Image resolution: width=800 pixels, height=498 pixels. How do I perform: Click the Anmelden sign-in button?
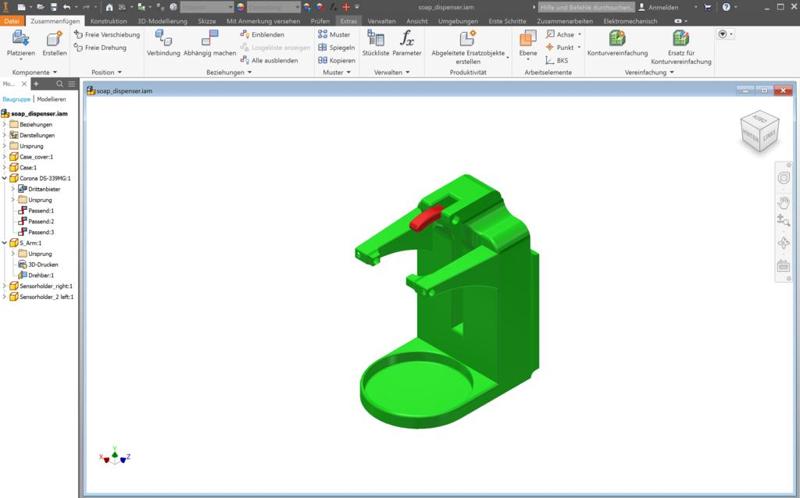[x=659, y=7]
